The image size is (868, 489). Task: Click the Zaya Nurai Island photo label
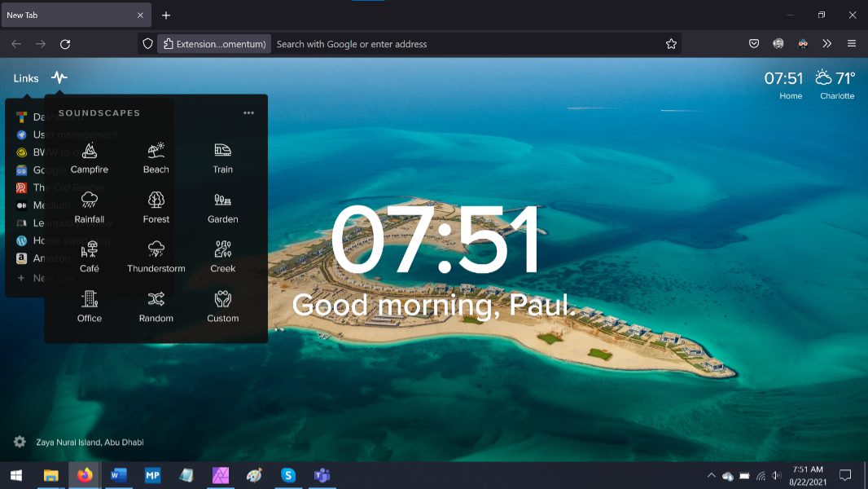pyautogui.click(x=90, y=443)
